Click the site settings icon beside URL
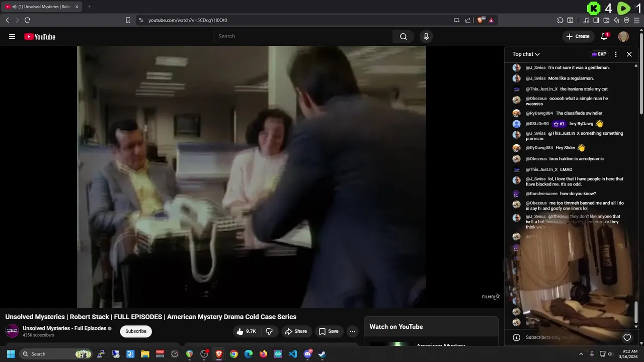This screenshot has width=644, height=362. point(141,20)
